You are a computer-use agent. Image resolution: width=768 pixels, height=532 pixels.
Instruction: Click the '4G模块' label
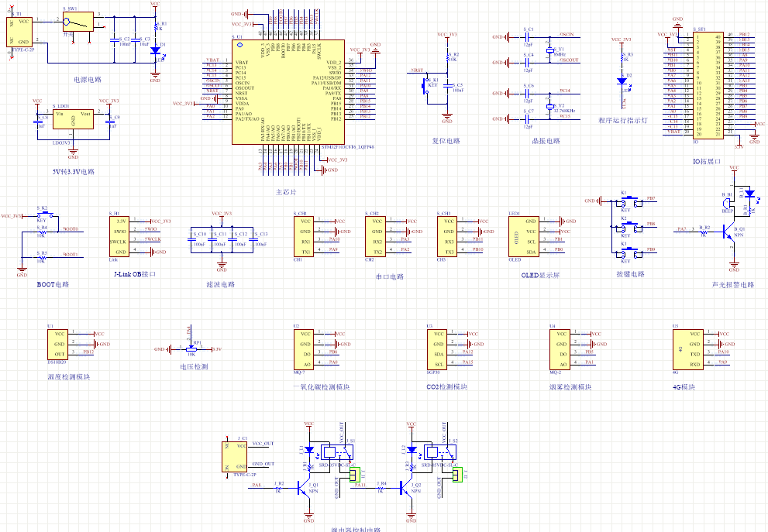tap(684, 387)
